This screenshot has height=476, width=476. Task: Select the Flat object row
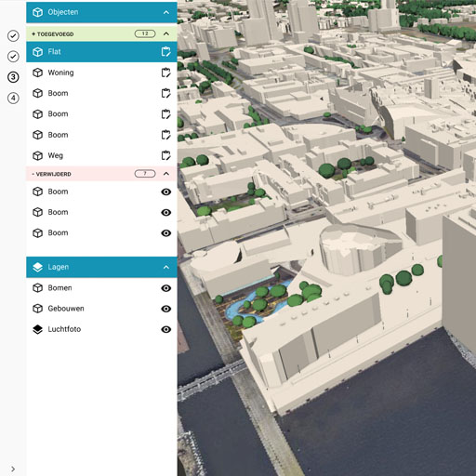[101, 52]
